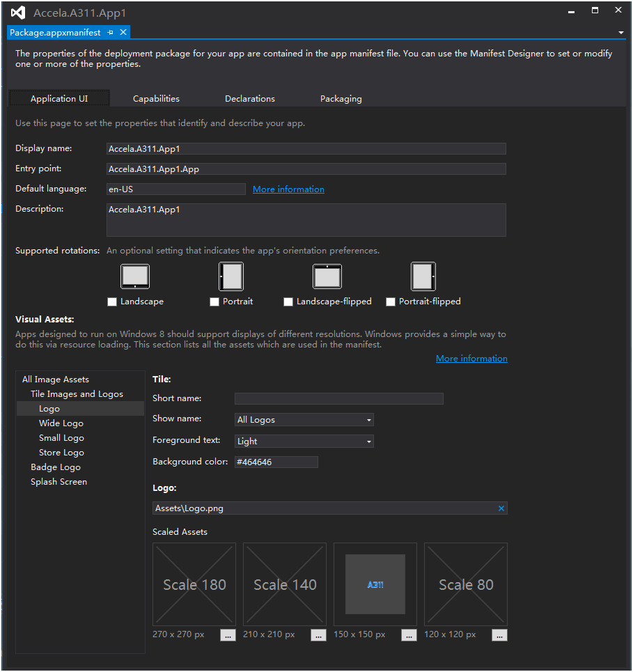Screen dimensions: 633x672
Task: Open the Packaging tab
Action: pyautogui.click(x=341, y=99)
